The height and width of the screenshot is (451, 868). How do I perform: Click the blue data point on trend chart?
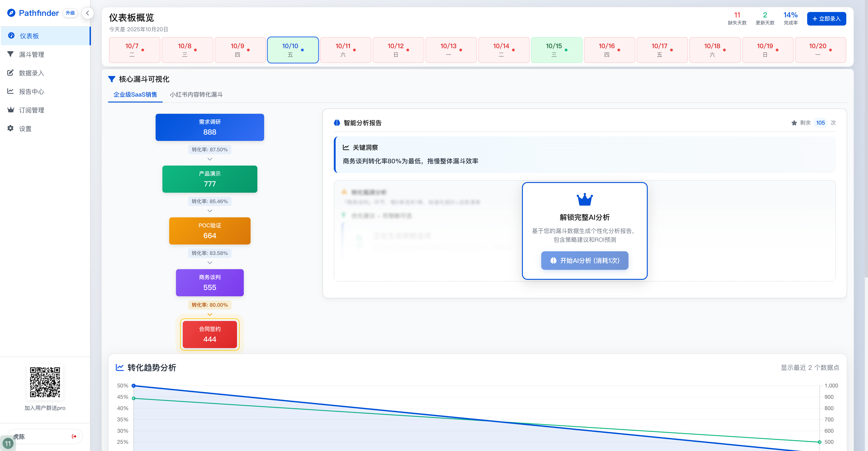coord(134,386)
